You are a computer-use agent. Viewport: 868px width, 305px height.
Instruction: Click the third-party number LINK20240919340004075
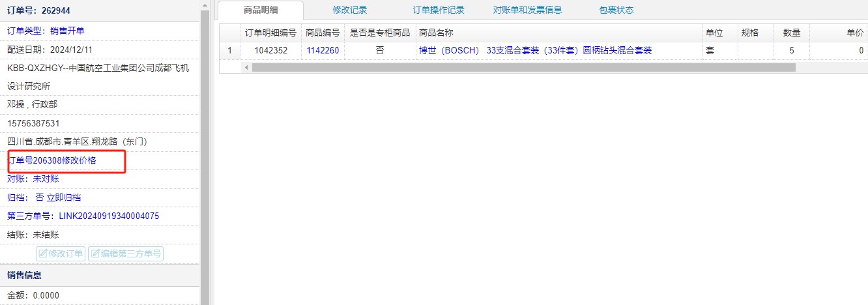click(x=109, y=216)
